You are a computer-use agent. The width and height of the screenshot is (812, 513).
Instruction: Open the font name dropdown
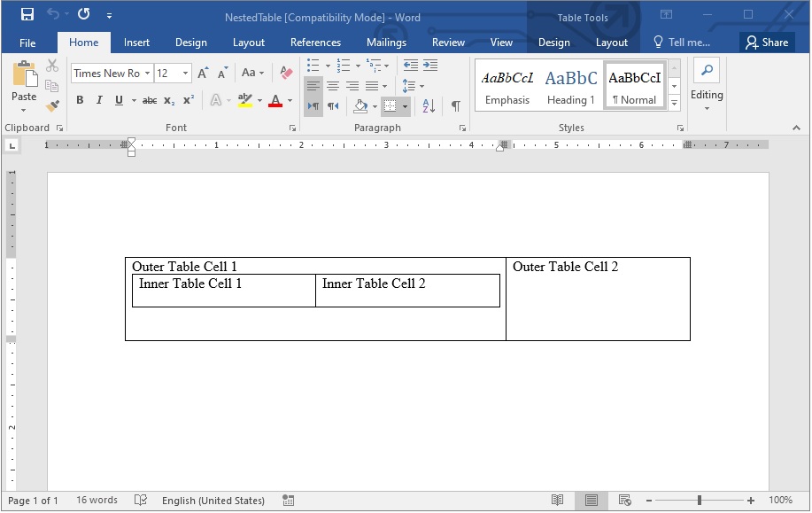tap(148, 73)
